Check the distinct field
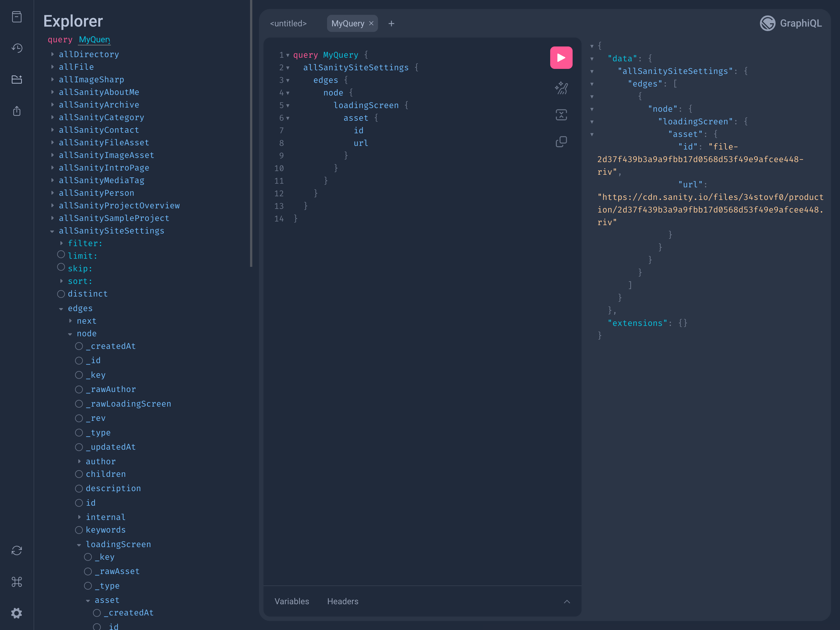 pyautogui.click(x=61, y=294)
